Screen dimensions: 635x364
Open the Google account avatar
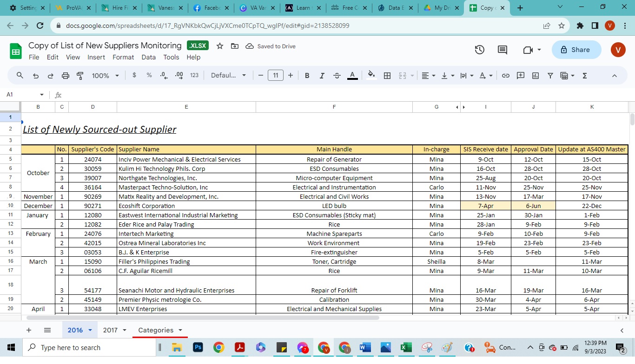coord(618,50)
